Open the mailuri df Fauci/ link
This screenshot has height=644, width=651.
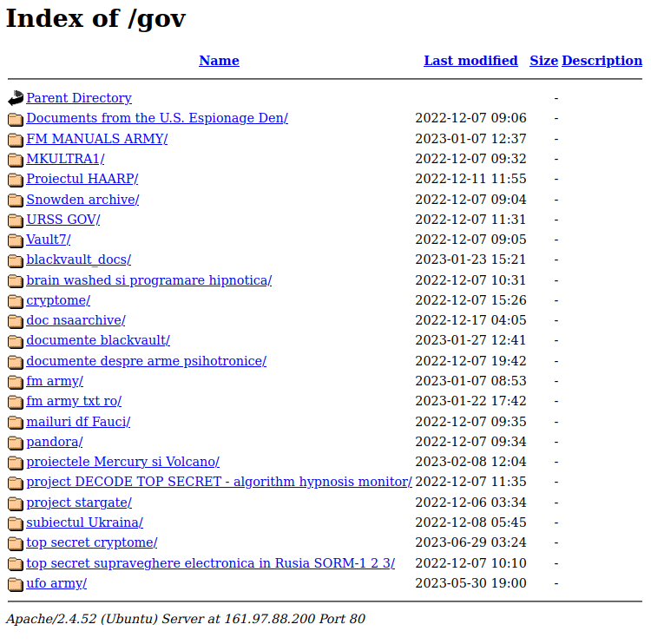tap(78, 422)
